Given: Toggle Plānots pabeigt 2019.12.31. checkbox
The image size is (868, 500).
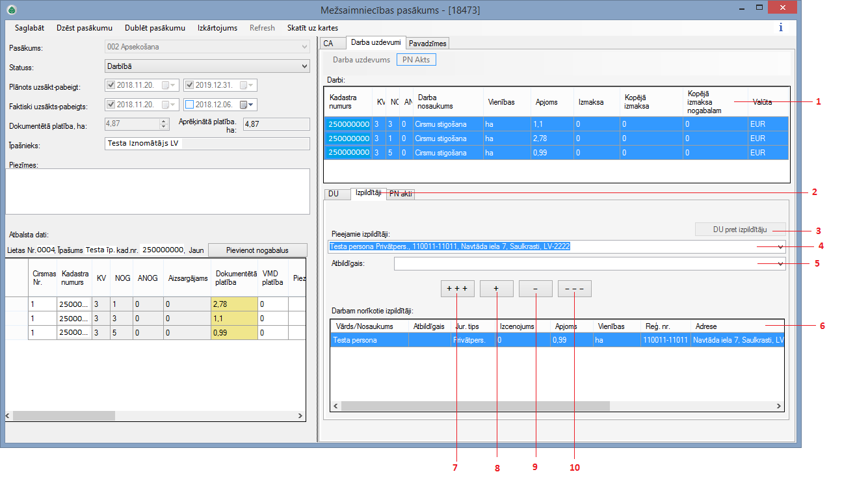Looking at the screenshot, I should pyautogui.click(x=189, y=85).
